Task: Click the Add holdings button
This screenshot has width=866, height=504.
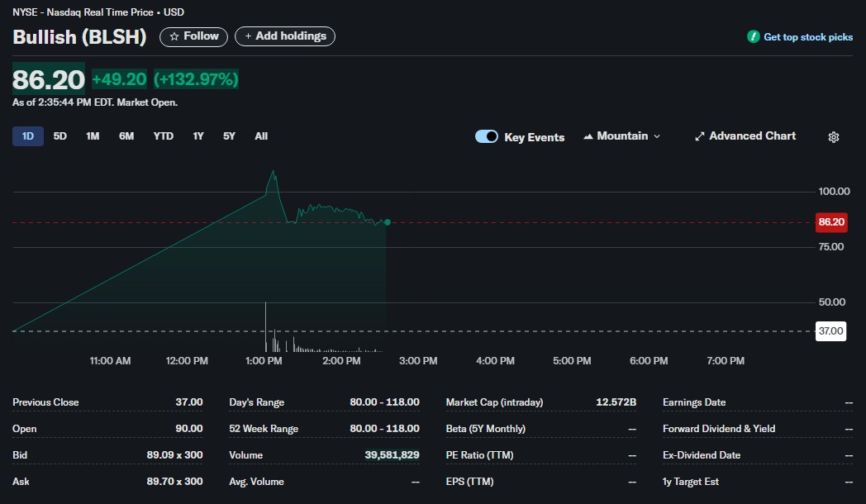Action: (285, 36)
